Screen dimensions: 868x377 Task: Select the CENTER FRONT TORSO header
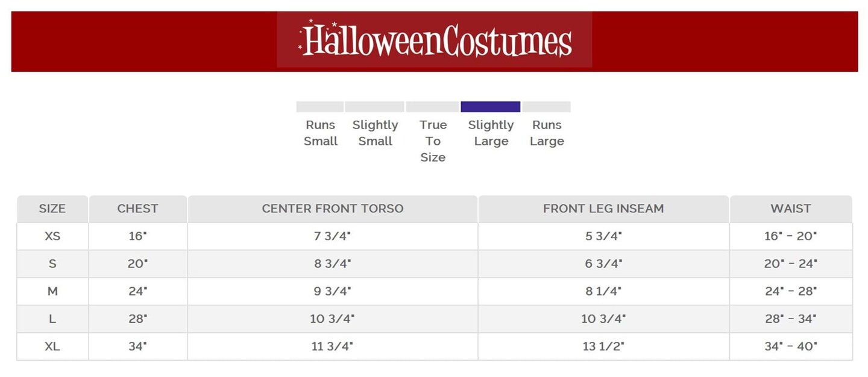pyautogui.click(x=332, y=209)
